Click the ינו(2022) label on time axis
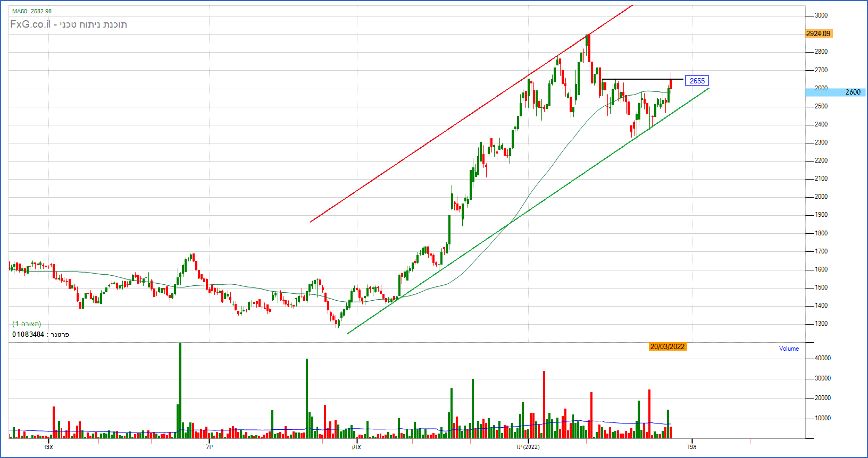This screenshot has height=458, width=868. (x=528, y=447)
